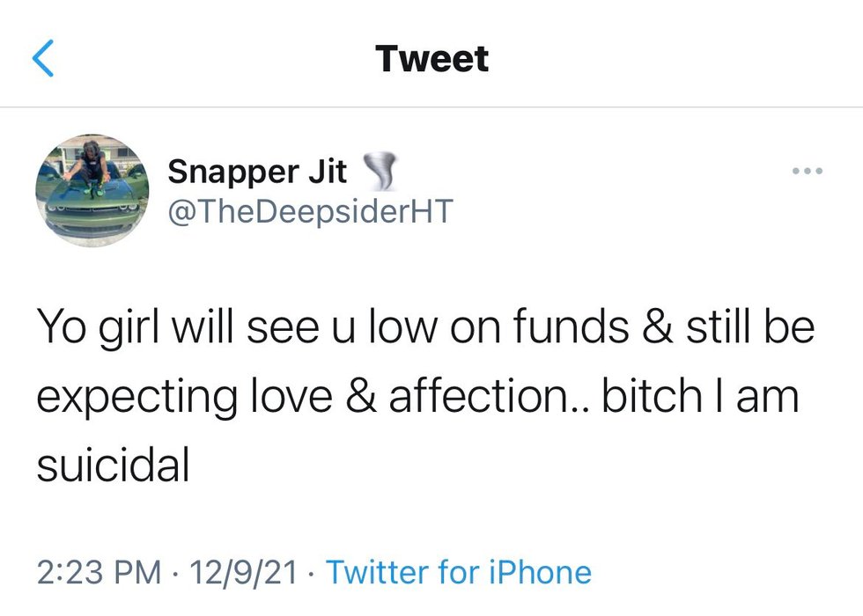
Task: Click the Snapper Jit display name
Action: [x=257, y=171]
